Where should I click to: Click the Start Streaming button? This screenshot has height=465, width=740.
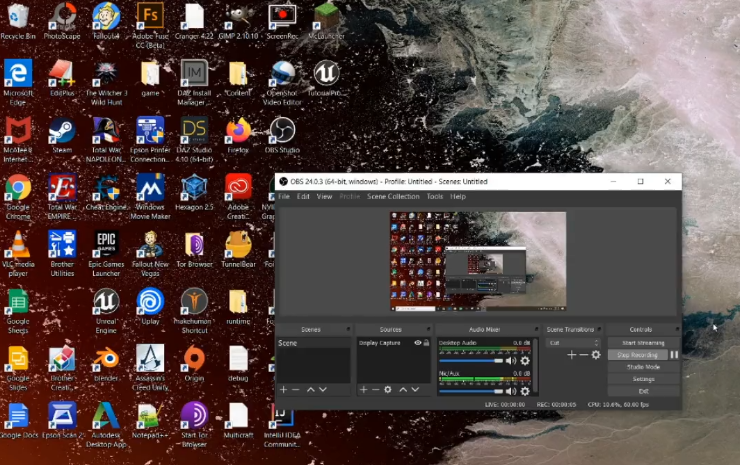(x=643, y=343)
